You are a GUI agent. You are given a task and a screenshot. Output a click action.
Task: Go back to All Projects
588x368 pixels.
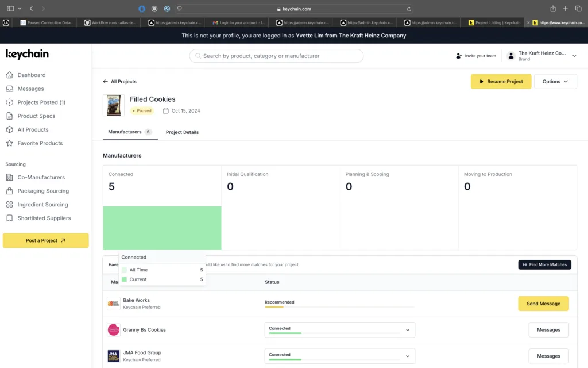pos(120,82)
